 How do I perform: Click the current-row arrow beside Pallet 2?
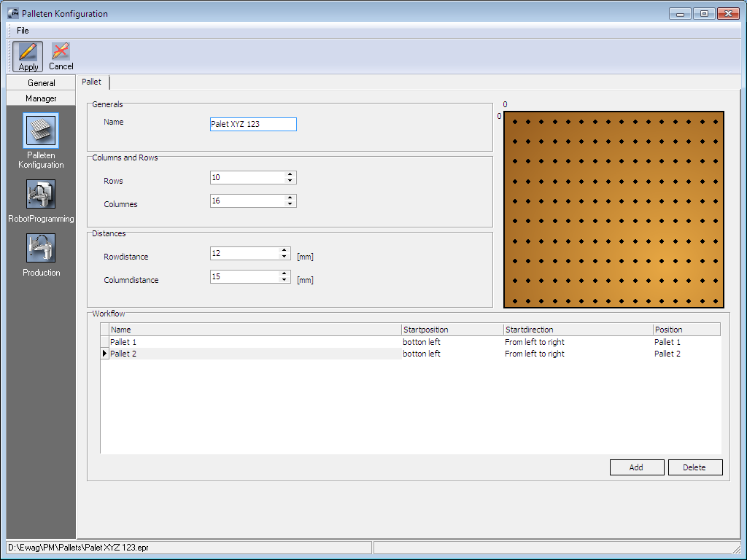point(105,354)
